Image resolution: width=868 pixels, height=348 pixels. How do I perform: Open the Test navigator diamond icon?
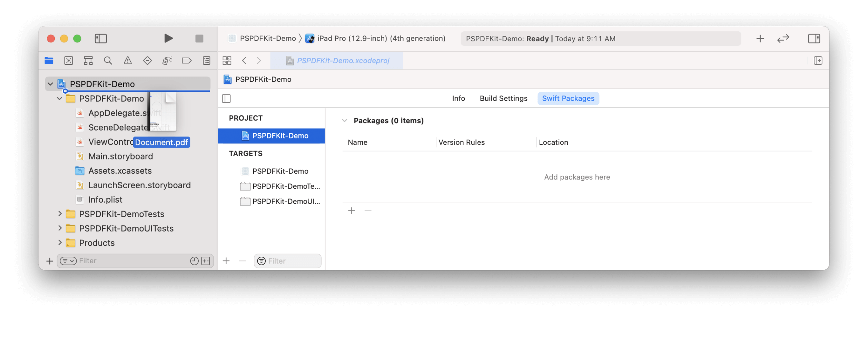point(147,60)
